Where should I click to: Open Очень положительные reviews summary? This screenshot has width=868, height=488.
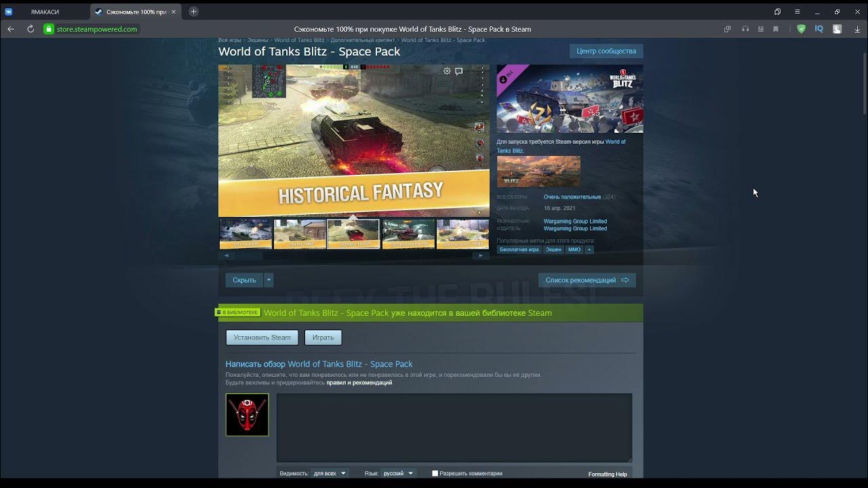tap(572, 197)
